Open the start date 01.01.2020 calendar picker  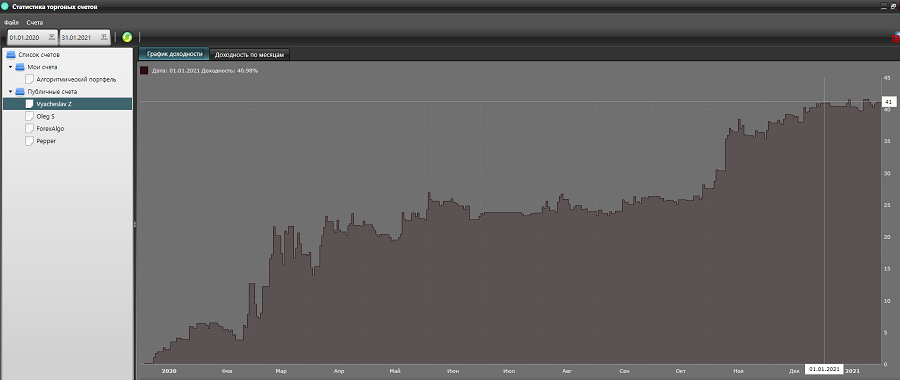[52, 37]
